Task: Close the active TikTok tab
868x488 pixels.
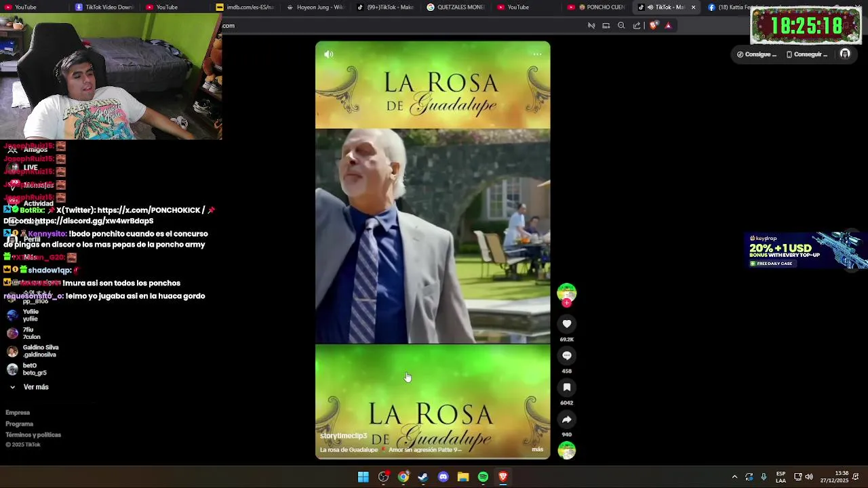Action: coord(693,7)
